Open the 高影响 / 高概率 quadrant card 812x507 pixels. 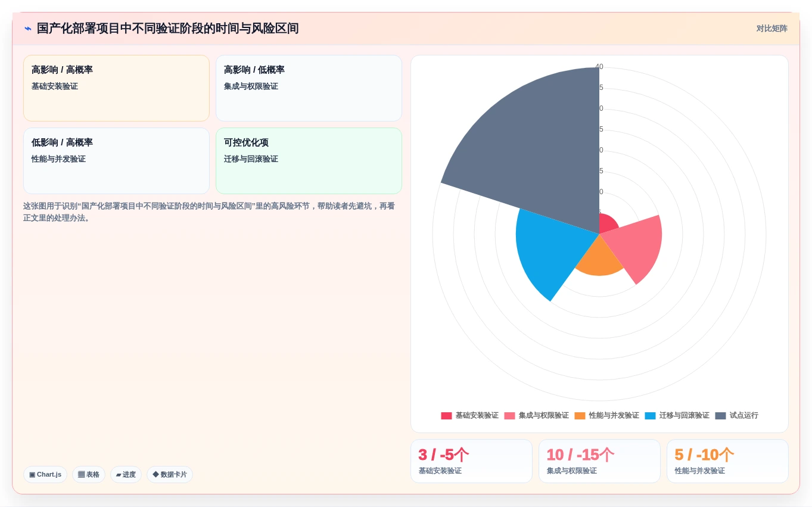tap(116, 88)
